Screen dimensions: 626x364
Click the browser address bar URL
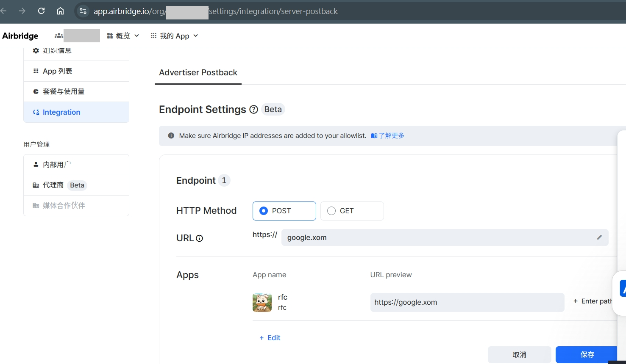click(x=216, y=11)
